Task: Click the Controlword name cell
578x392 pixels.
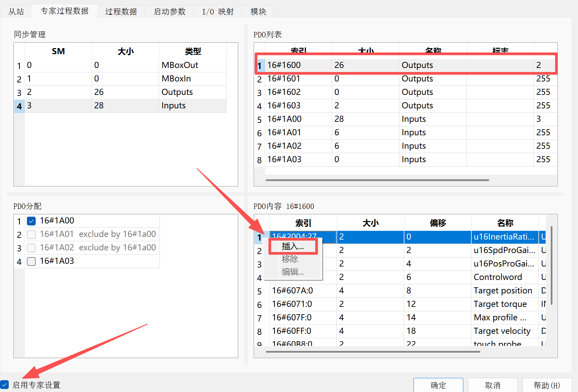Action: (505, 277)
